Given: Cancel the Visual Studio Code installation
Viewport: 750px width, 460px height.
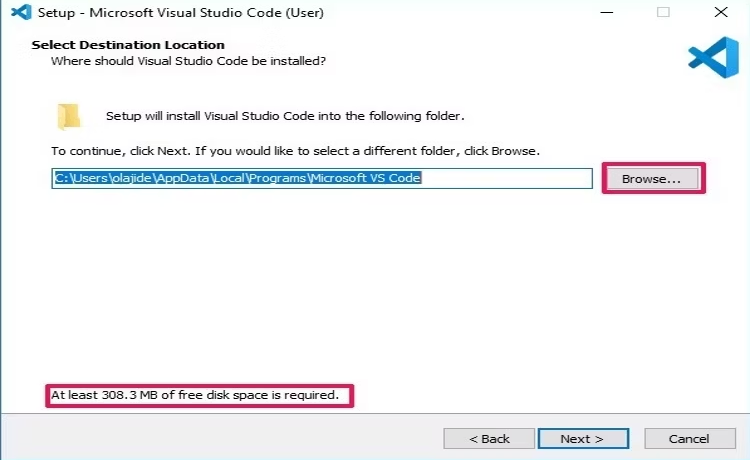Looking at the screenshot, I should coord(689,438).
